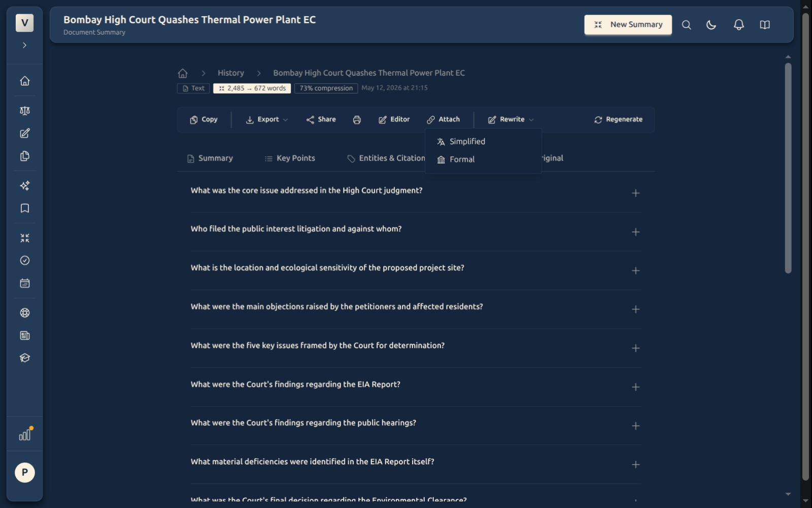Open the check circle tasks icon in sidebar
This screenshot has width=812, height=508.
click(x=24, y=261)
